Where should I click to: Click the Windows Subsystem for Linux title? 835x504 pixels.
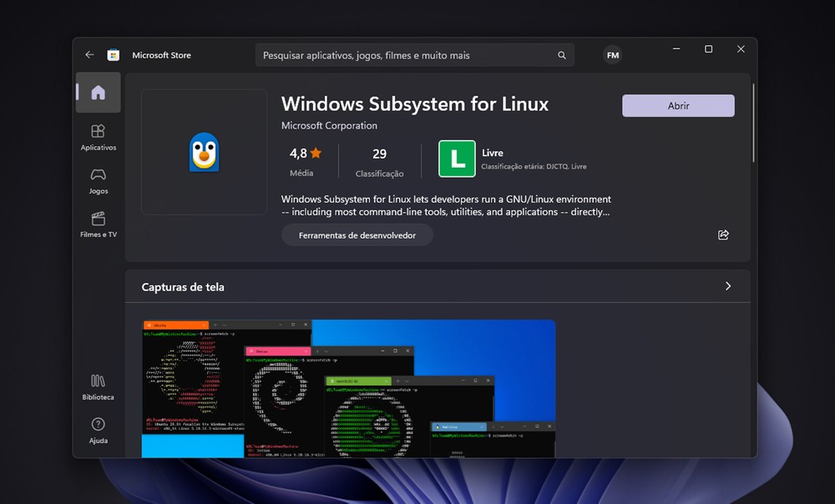point(415,103)
